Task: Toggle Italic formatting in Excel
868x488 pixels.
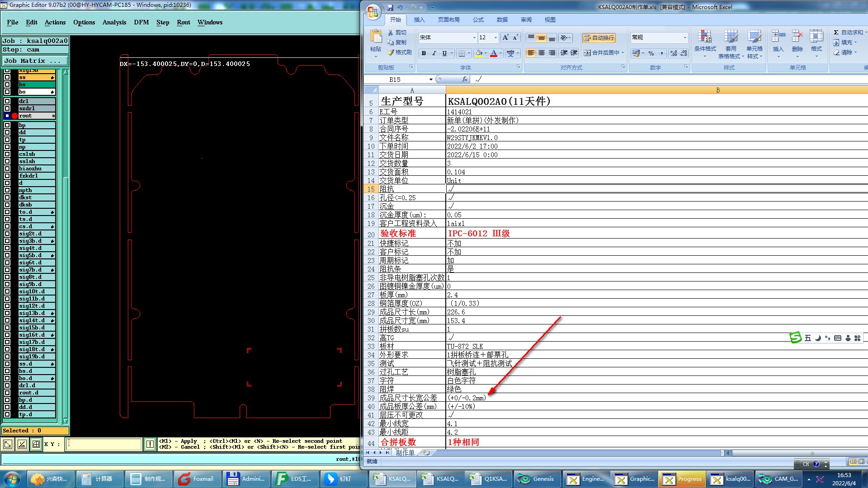Action: (434, 53)
